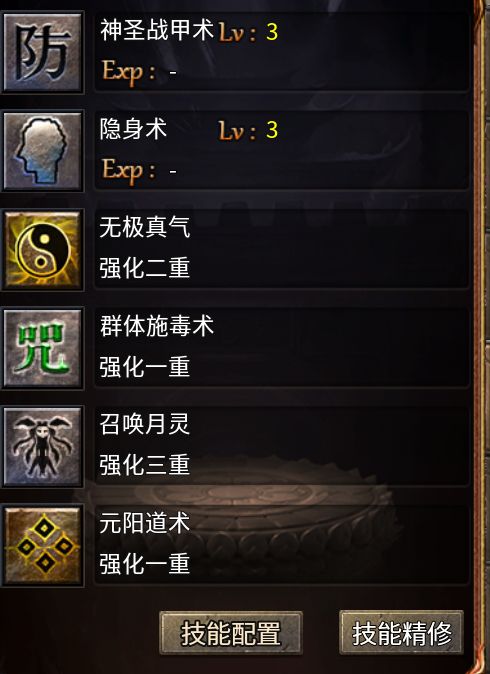Choose the green 咒 群体施毒术 icon
Screen dimensions: 490x674
(x=42, y=349)
